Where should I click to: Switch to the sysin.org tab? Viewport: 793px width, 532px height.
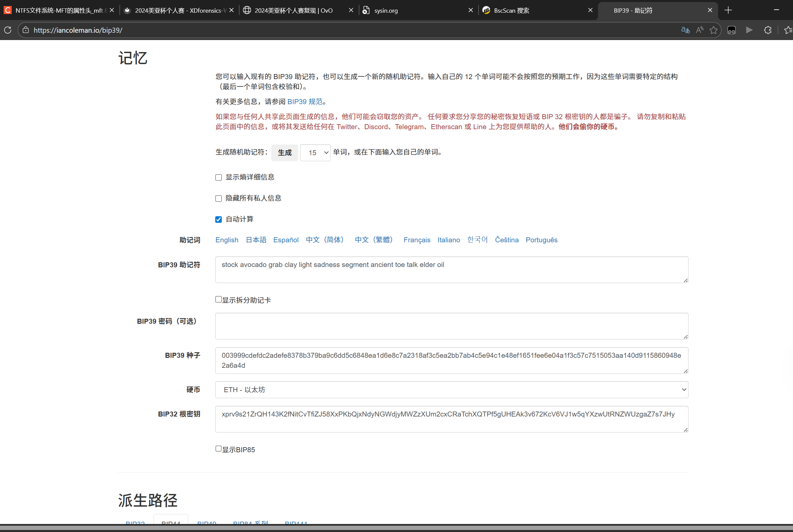[418, 10]
